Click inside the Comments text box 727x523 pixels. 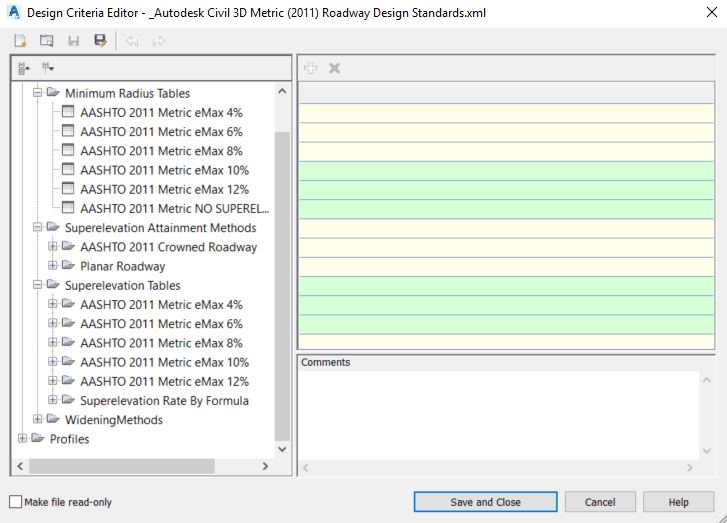click(x=498, y=415)
